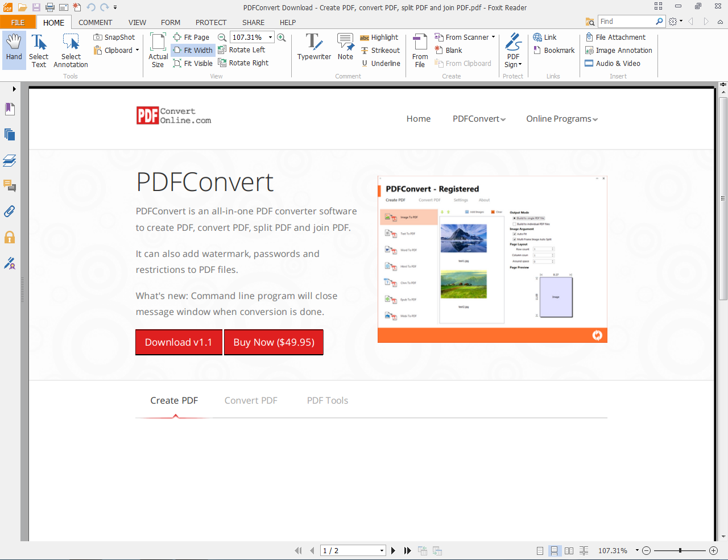Choose the Select Text tool
The image size is (728, 560).
click(x=39, y=50)
